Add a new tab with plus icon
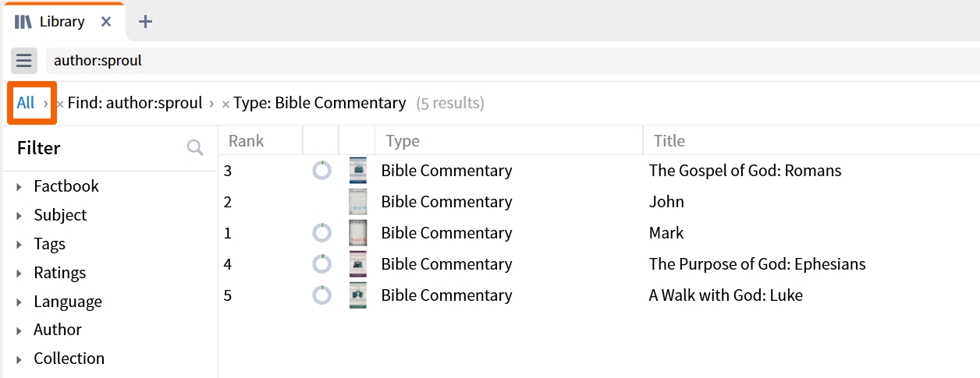Image resolution: width=980 pixels, height=378 pixels. point(145,22)
